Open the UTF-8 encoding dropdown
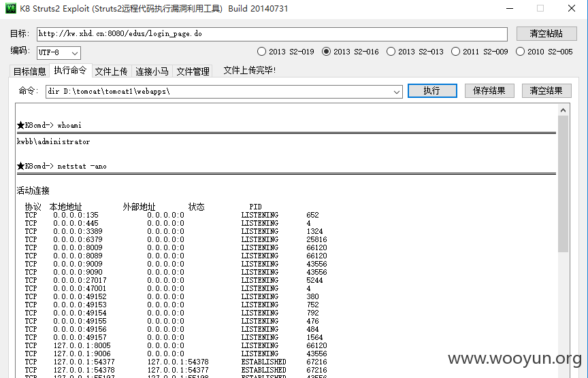This screenshot has width=588, height=378. click(59, 53)
